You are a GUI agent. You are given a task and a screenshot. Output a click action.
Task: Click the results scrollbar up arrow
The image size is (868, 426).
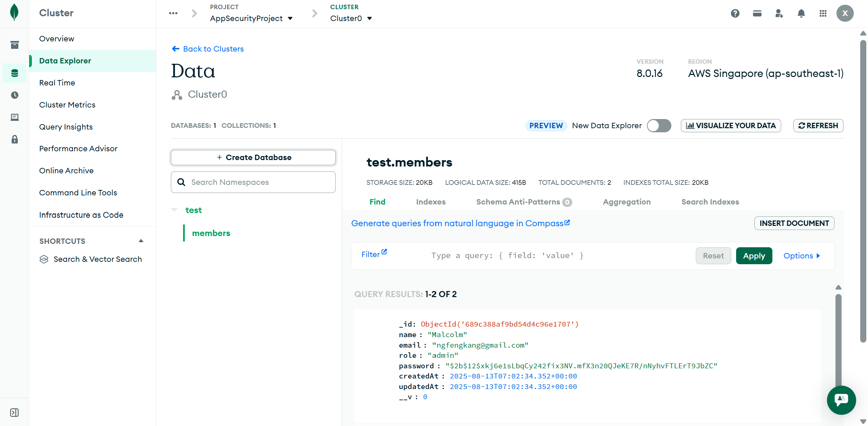(x=839, y=288)
